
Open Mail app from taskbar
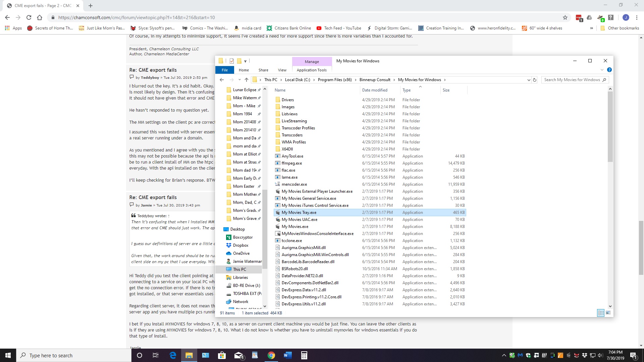pyautogui.click(x=238, y=355)
